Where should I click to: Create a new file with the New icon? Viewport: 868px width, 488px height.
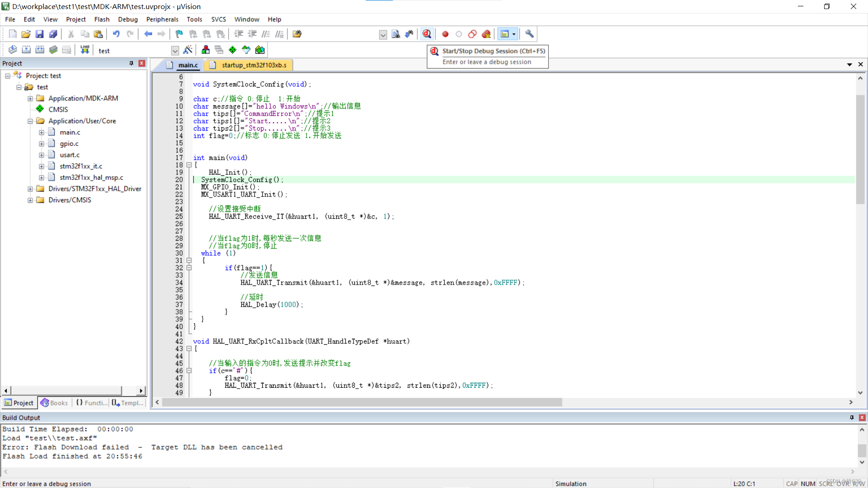click(x=13, y=34)
